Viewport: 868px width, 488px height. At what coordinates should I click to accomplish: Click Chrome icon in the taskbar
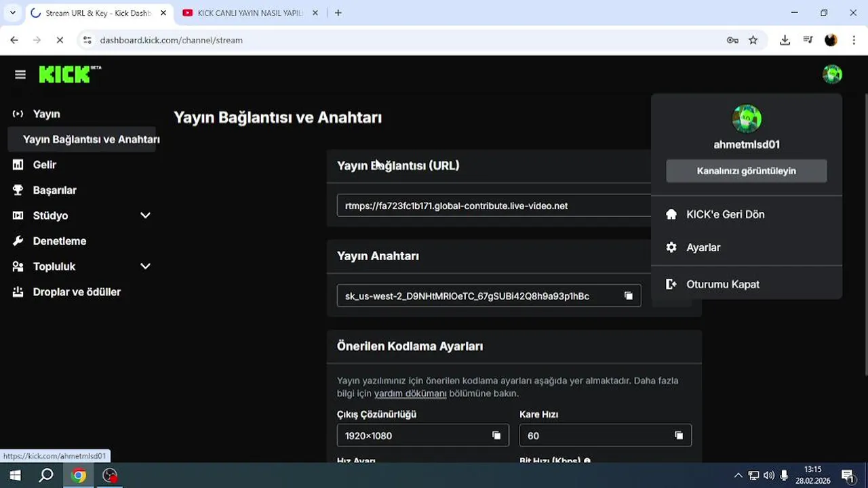click(x=79, y=476)
